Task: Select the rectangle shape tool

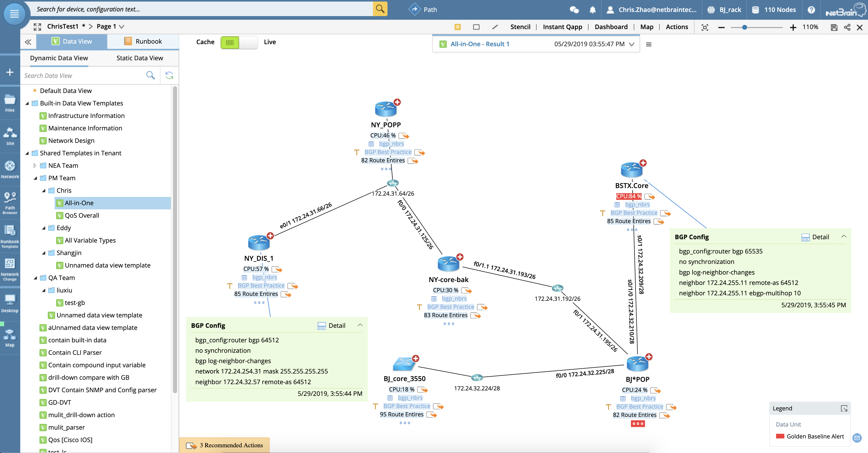Action: pos(476,27)
